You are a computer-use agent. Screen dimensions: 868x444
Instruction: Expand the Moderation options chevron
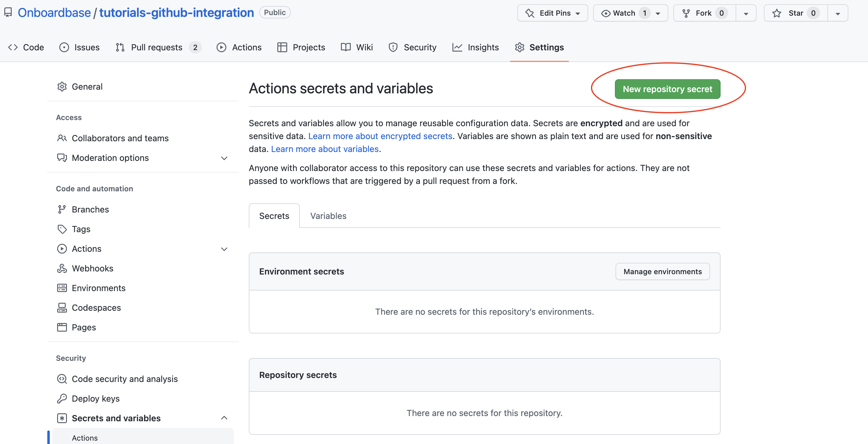224,158
